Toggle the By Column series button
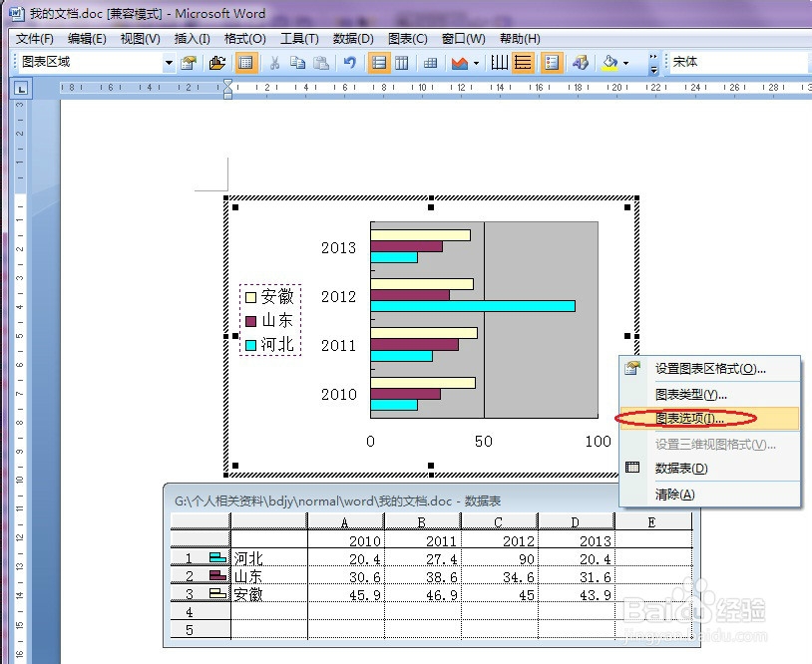The image size is (812, 664). 402,63
